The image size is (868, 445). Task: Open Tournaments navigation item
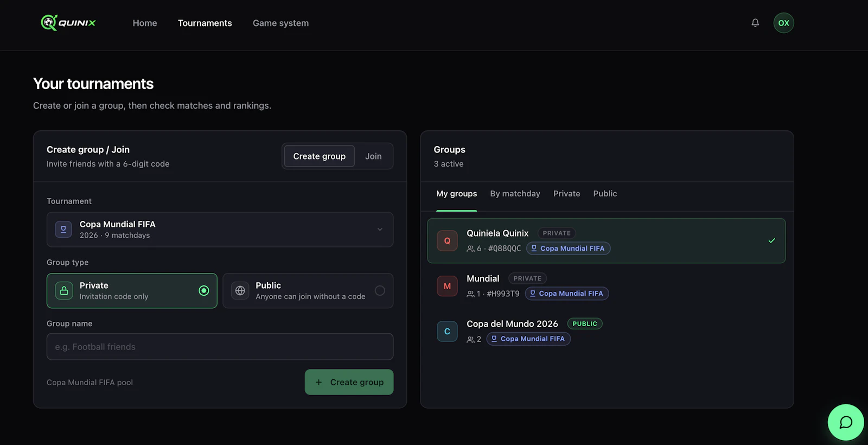[x=205, y=23]
